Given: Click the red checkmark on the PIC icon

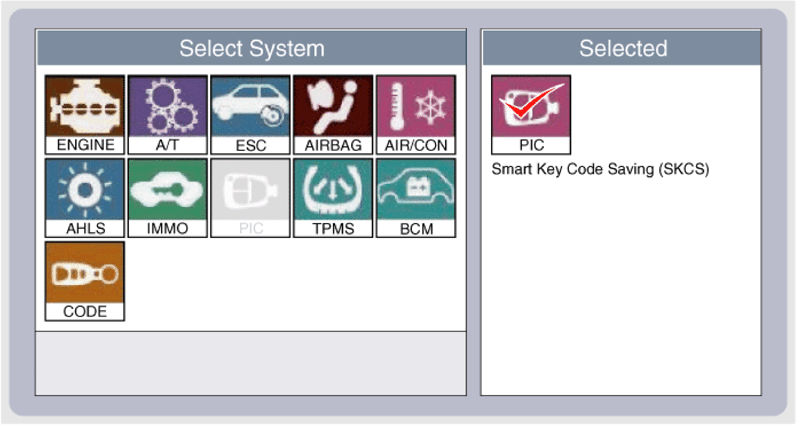Looking at the screenshot, I should pos(530,103).
